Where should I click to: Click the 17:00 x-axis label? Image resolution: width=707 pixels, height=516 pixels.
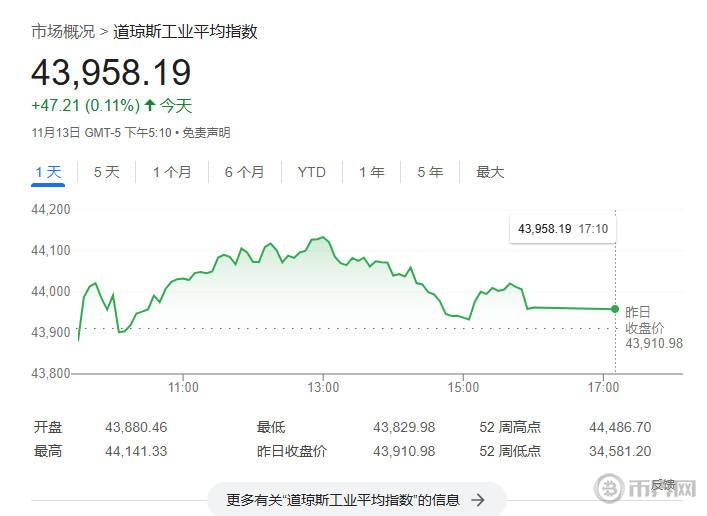(603, 387)
